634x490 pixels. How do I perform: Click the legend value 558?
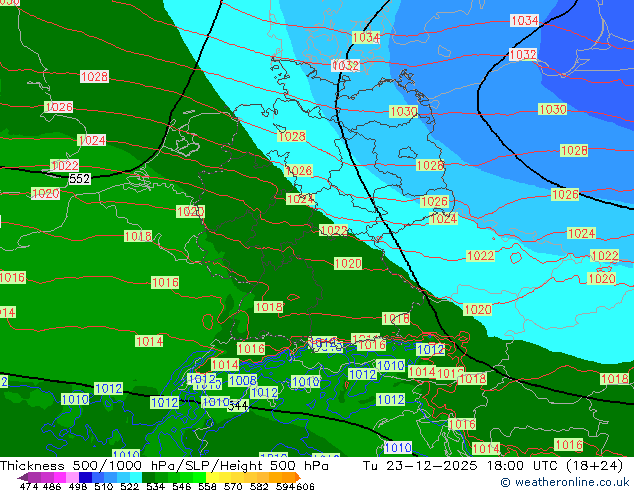(x=207, y=486)
